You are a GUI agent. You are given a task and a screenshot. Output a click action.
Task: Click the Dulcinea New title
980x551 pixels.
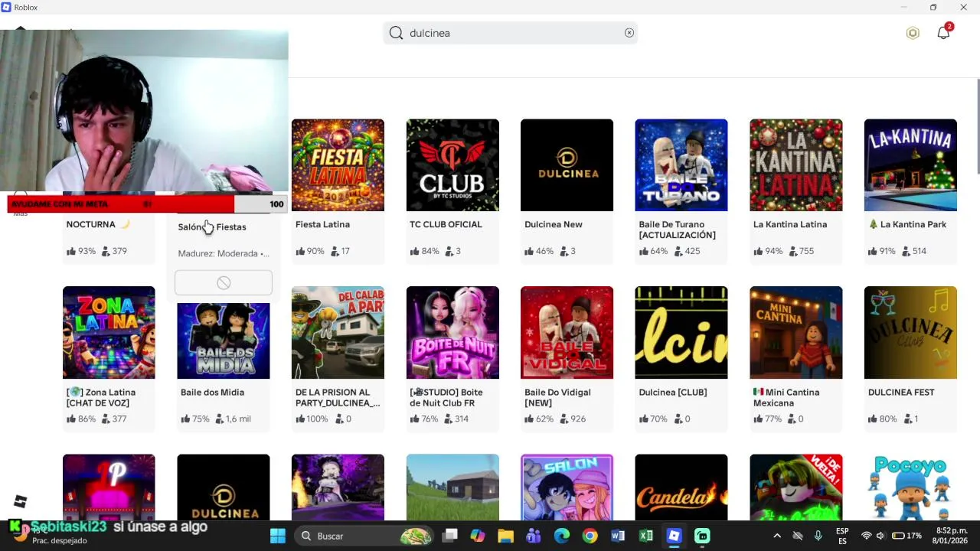(x=554, y=224)
